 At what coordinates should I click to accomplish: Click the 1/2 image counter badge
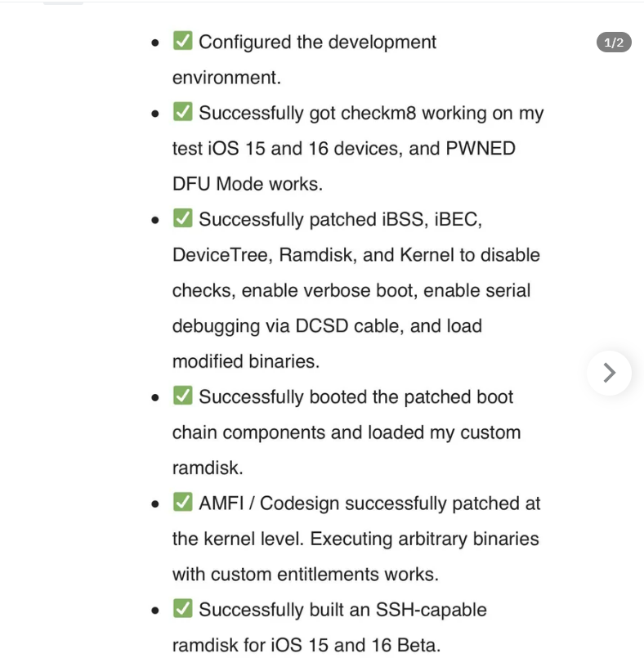click(614, 43)
